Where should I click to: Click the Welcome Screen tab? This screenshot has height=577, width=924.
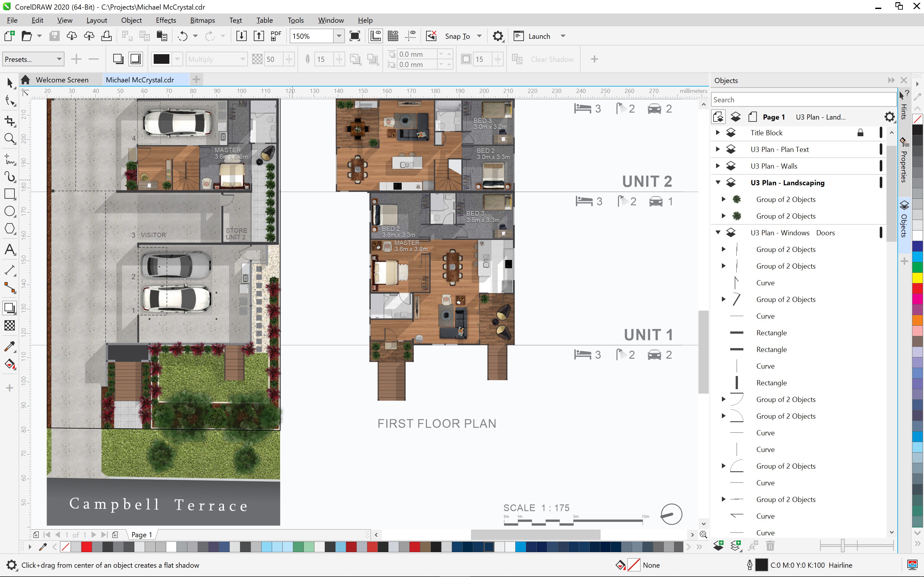point(62,80)
